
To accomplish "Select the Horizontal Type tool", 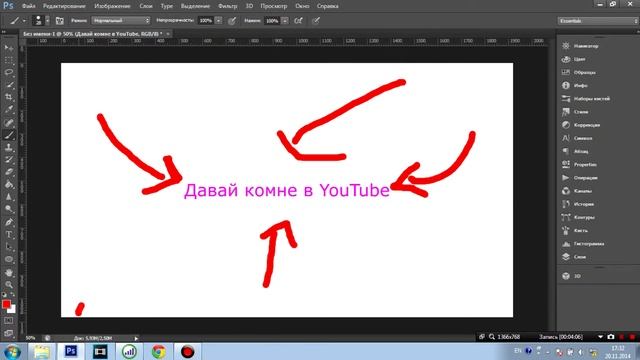I will coord(9,235).
